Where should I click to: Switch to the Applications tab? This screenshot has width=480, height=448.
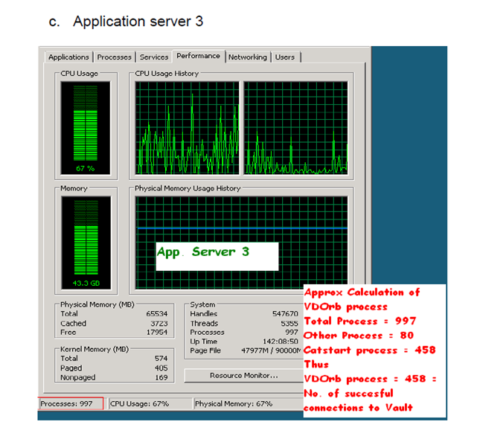click(68, 57)
